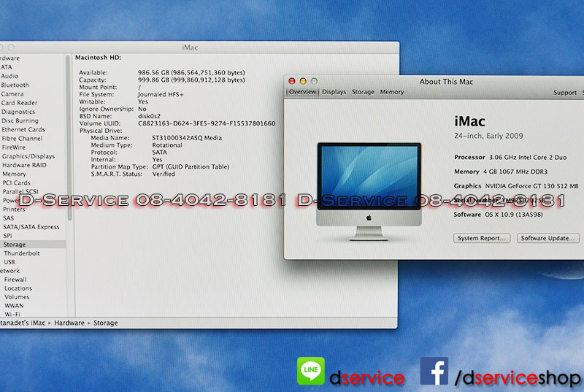Image resolution: width=584 pixels, height=392 pixels.
Task: Select Printers in the sidebar
Action: click(14, 210)
